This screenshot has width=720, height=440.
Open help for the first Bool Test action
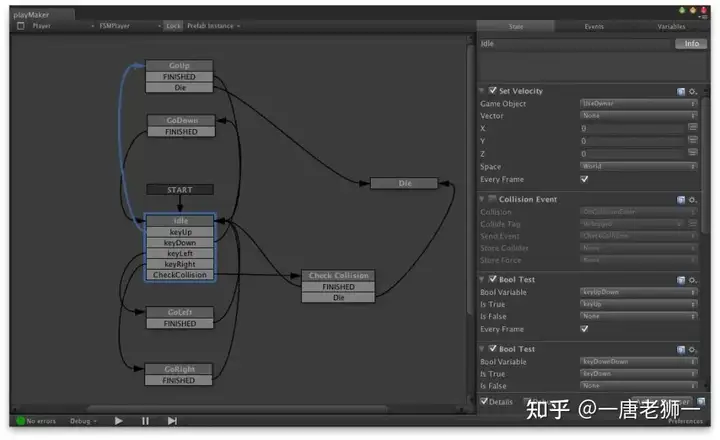(681, 280)
